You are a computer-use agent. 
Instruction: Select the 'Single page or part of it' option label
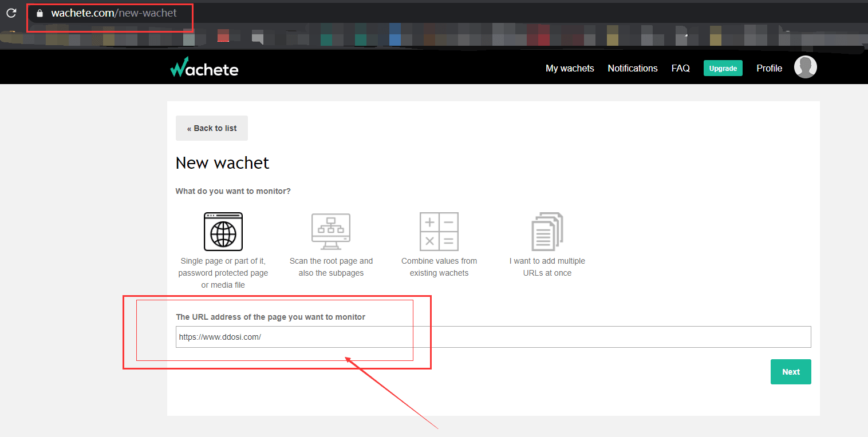tap(223, 273)
